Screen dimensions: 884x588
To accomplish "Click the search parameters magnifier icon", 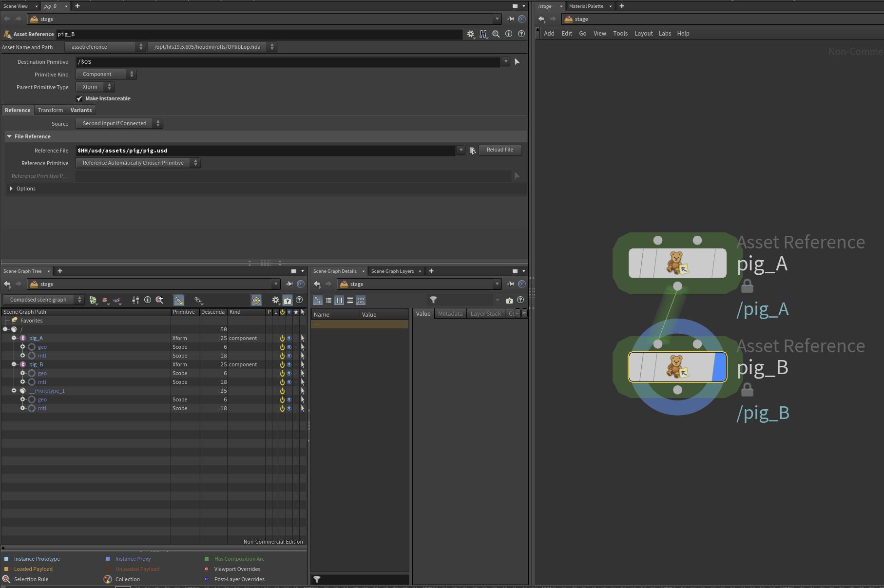I will 496,34.
